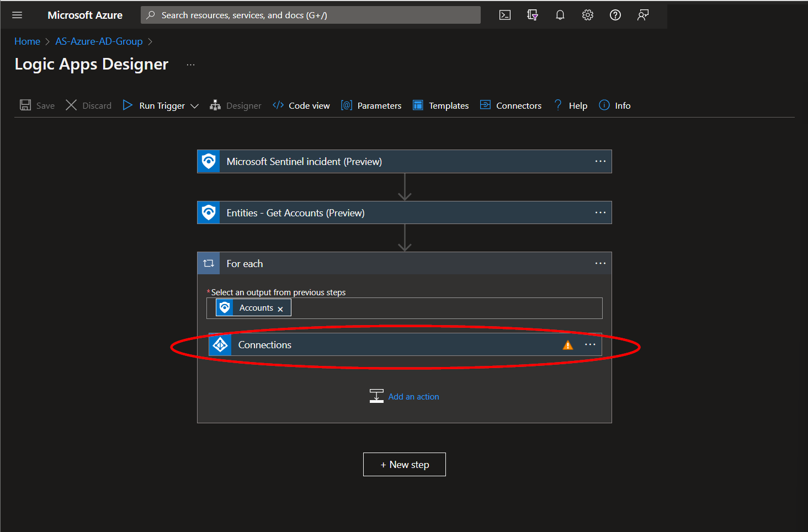Image resolution: width=808 pixels, height=532 pixels.
Task: Click the Microsoft Azure brand link
Action: pos(85,15)
